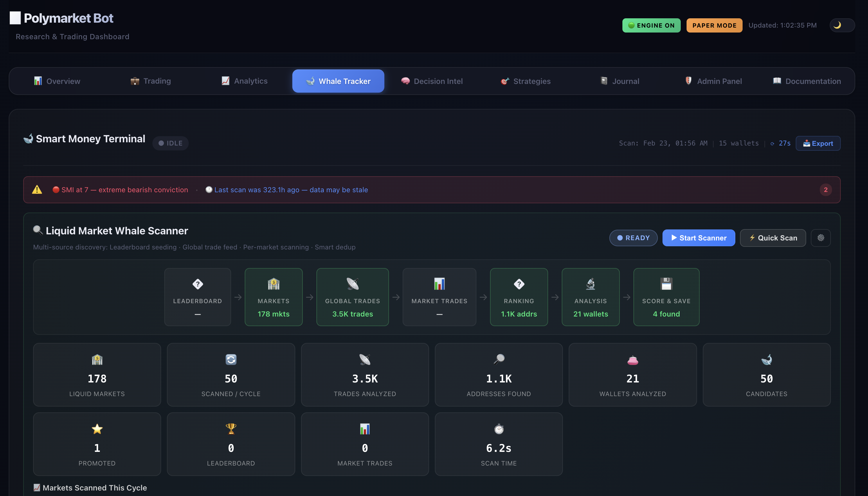Screen dimensions: 868x496
Task: Select the Markets 178 mkts pipeline stage
Action: (x=273, y=297)
